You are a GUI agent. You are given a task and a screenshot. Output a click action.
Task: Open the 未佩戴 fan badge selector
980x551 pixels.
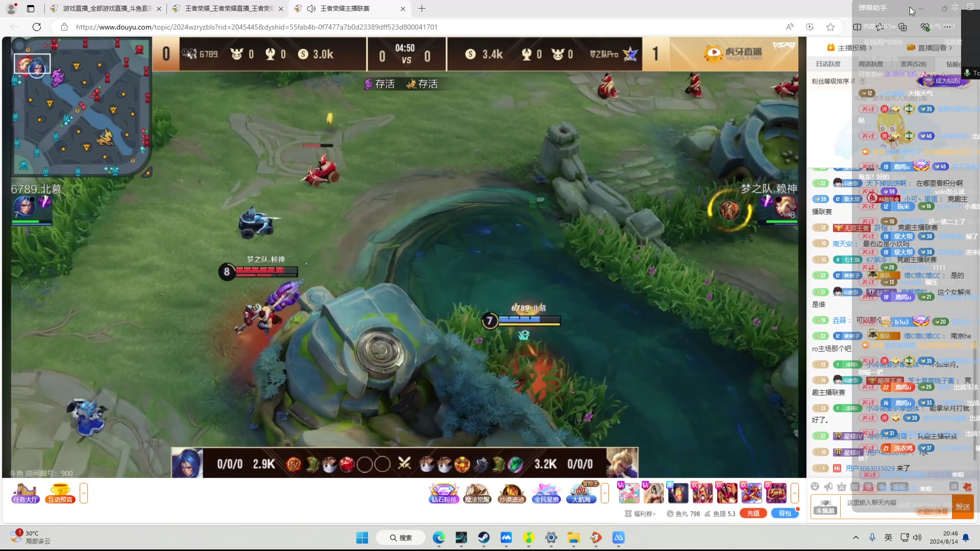tap(825, 507)
